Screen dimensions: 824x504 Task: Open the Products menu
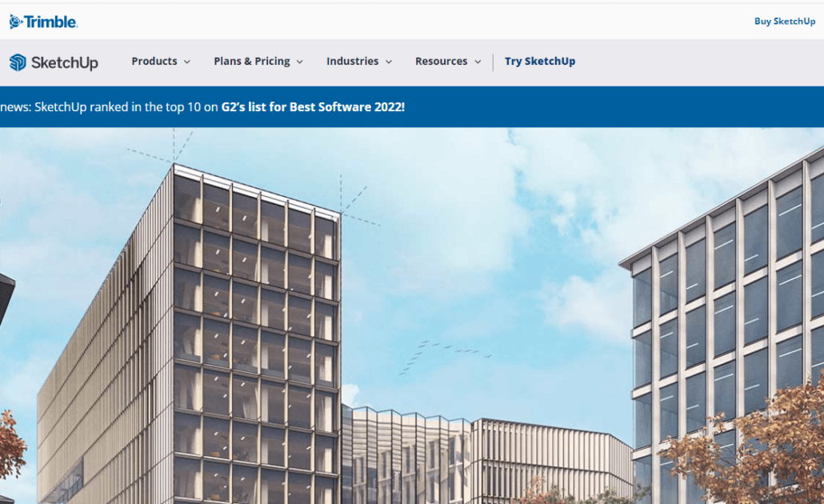(x=154, y=61)
